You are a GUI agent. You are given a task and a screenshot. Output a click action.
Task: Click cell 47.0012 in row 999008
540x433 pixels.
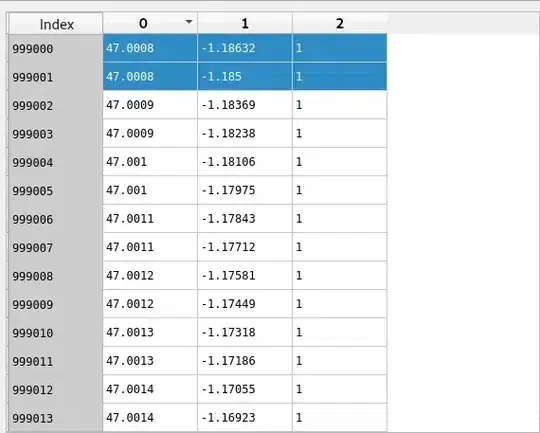pos(150,275)
